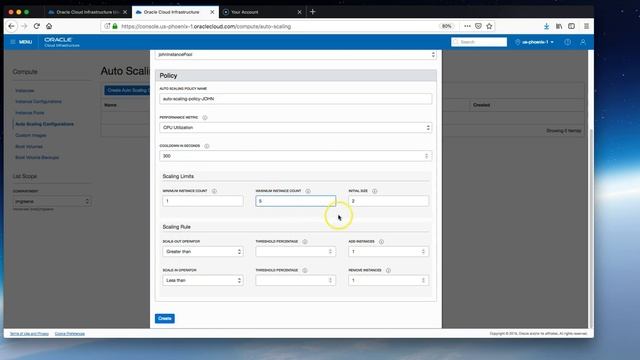This screenshot has height=360, width=640.
Task: Toggle the browser sidebar icon
Action: (571, 26)
